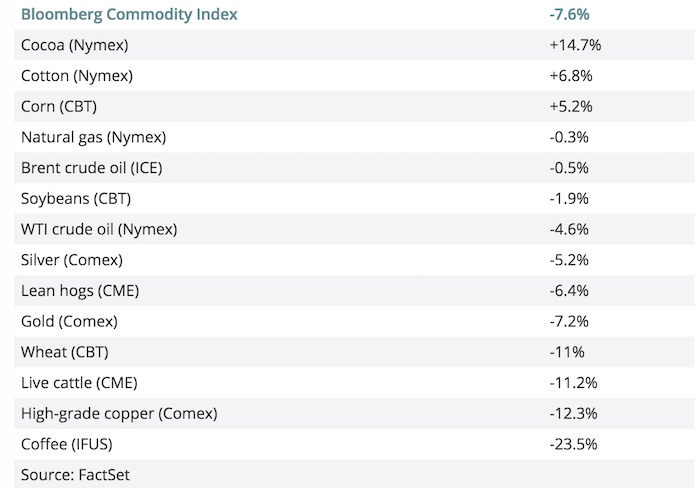Select the Wheat (CBT) row label
700x488 pixels.
point(64,352)
